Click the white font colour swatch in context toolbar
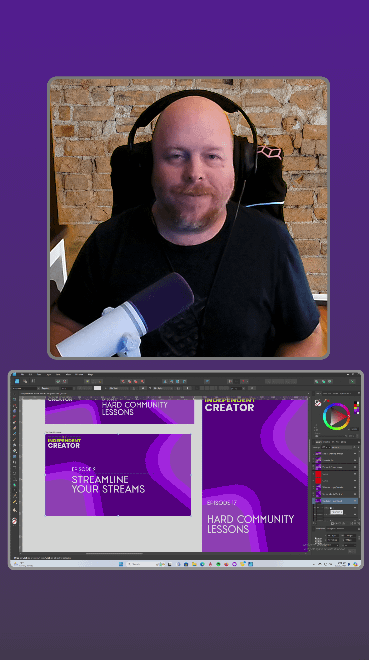Screen dimensions: 369x660 point(98,388)
